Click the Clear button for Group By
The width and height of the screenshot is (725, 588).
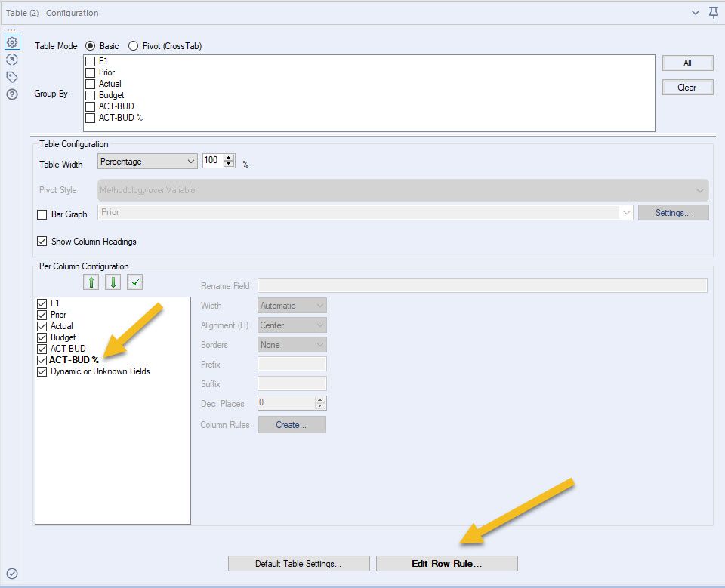(x=687, y=88)
